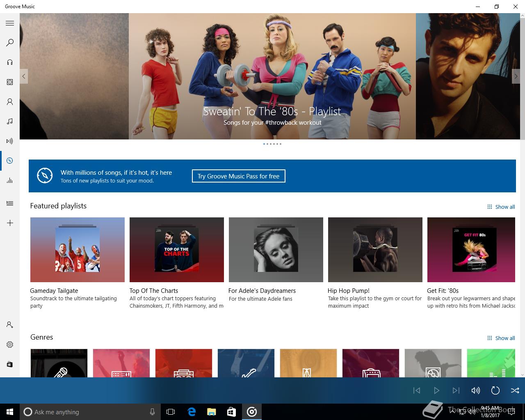Click the scrollbar down arrow
Screen dimensions: 525x420
point(523,374)
